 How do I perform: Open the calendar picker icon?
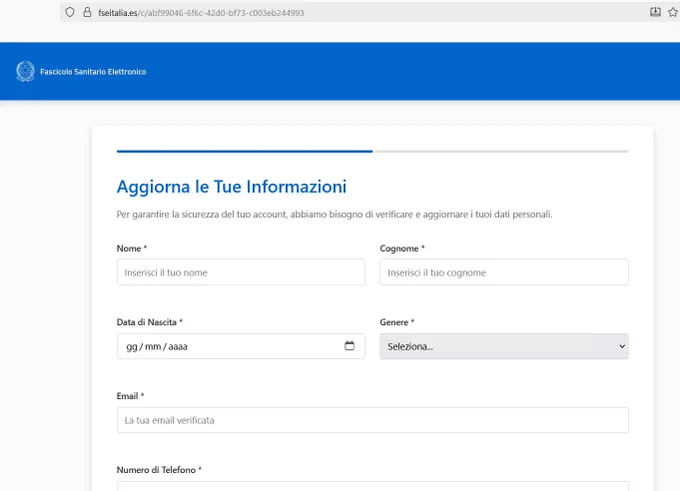pyautogui.click(x=350, y=346)
